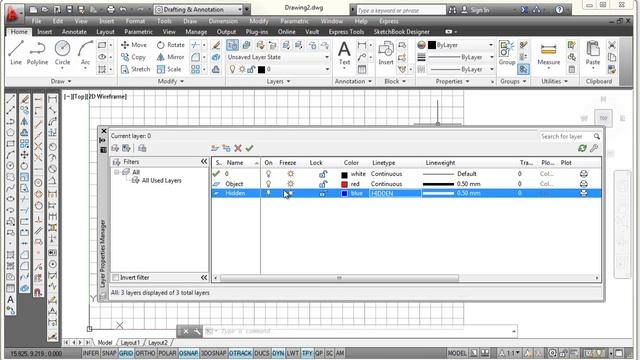Switch to the Layout1 tab

pos(130,342)
